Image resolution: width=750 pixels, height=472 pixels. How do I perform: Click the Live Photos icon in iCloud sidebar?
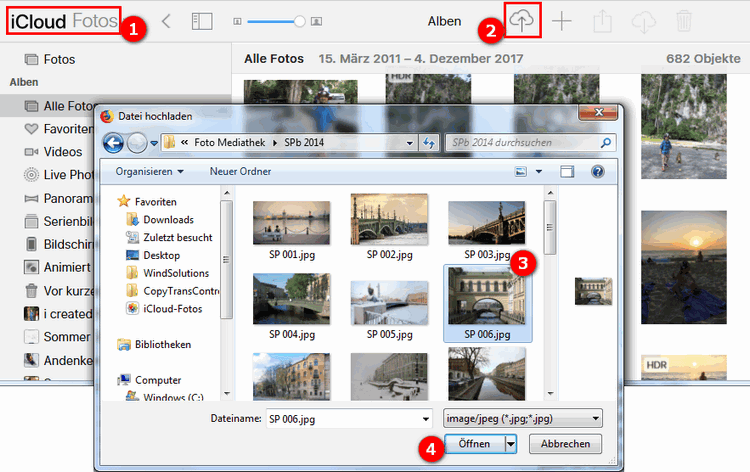tap(31, 175)
